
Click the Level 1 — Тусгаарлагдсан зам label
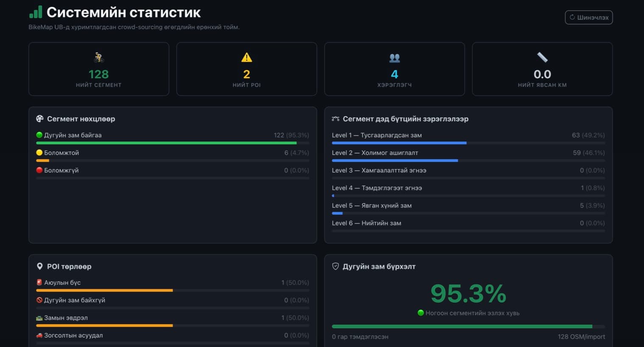tap(377, 135)
